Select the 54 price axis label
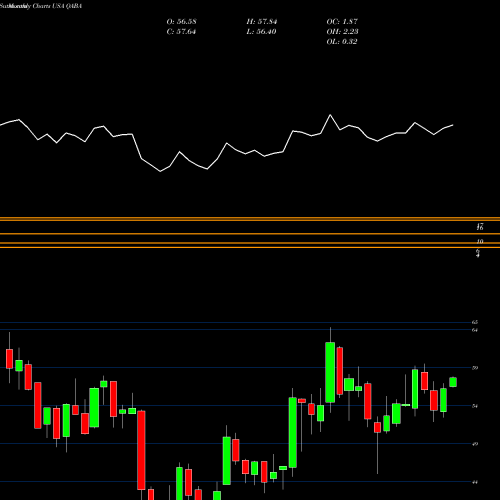Image resolution: width=500 pixels, height=500 pixels. pyautogui.click(x=475, y=406)
